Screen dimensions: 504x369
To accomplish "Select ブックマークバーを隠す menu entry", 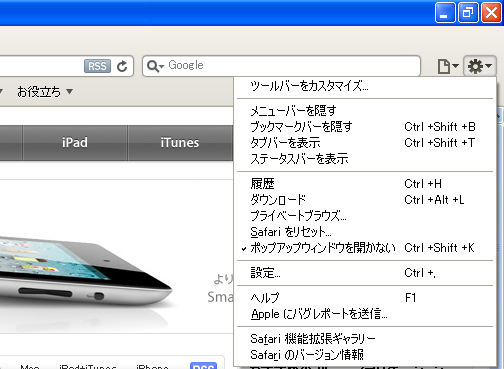I will click(x=364, y=126).
